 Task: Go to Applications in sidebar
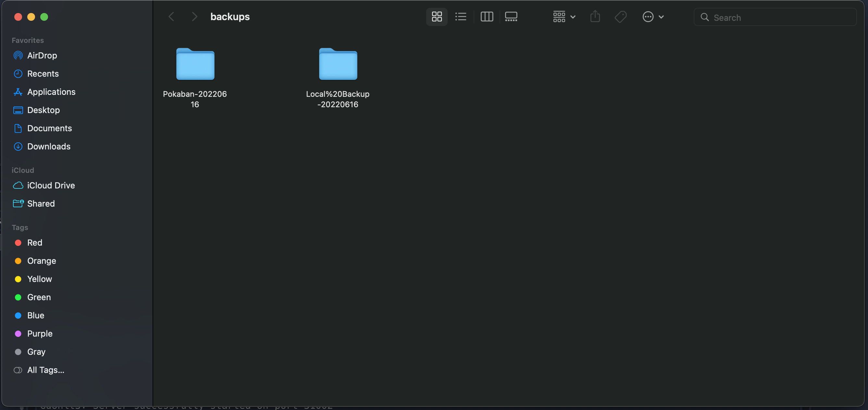click(x=51, y=92)
